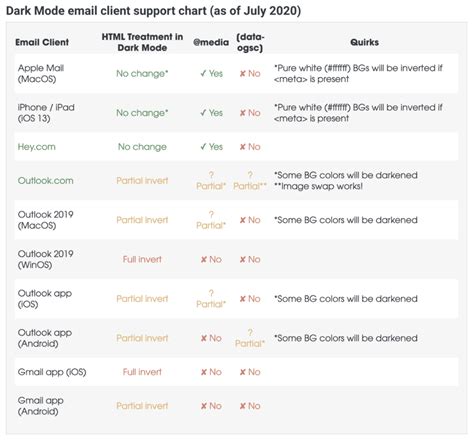Click the question mark Partial in Outlook.com @media cell
This screenshot has height=440, width=474.
click(211, 181)
